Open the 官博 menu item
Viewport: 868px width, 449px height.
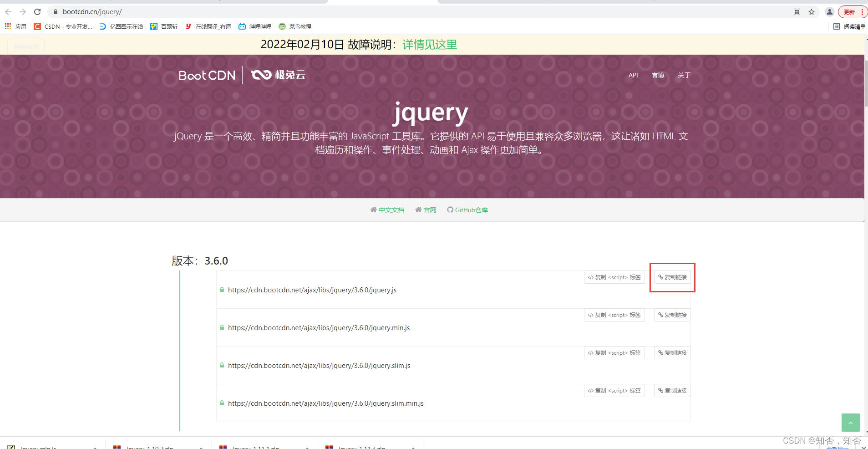click(658, 75)
